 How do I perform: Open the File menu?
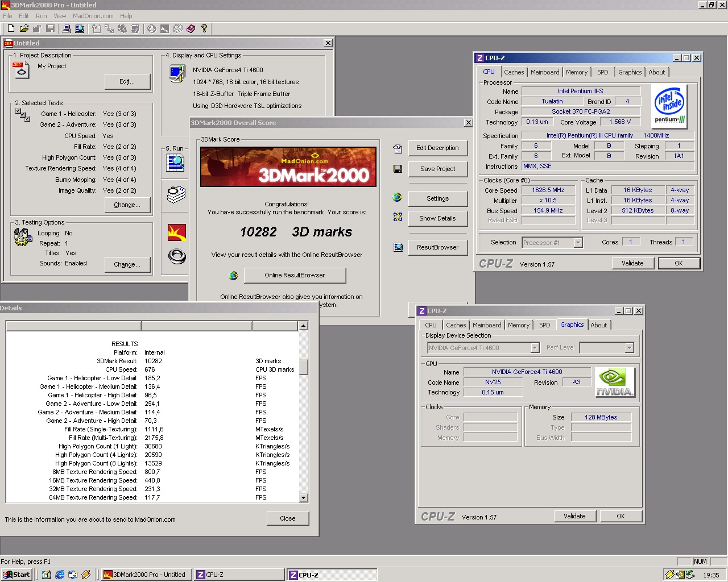click(x=7, y=16)
